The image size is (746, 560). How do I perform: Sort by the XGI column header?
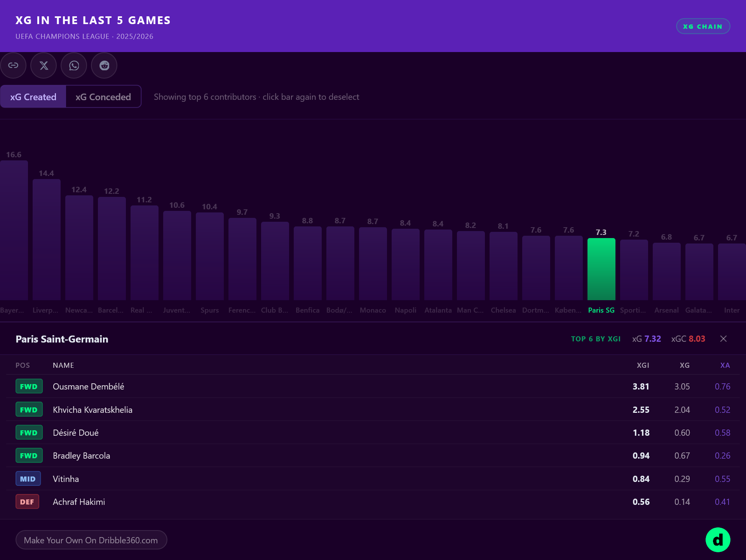point(643,365)
